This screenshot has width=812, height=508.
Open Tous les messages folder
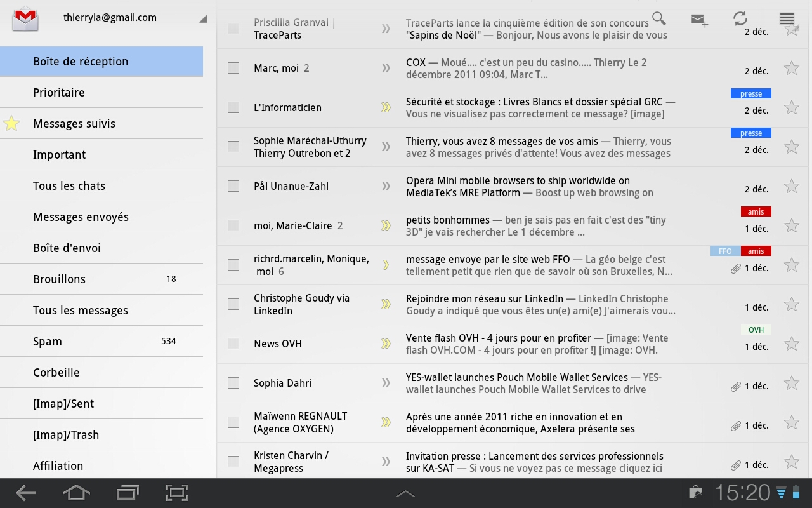tap(101, 311)
